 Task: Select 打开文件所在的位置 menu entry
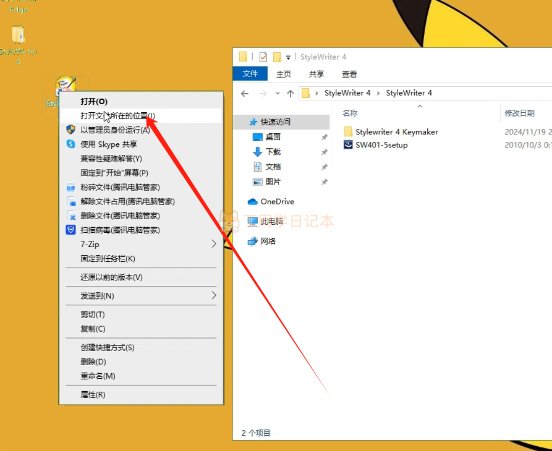pos(141,115)
